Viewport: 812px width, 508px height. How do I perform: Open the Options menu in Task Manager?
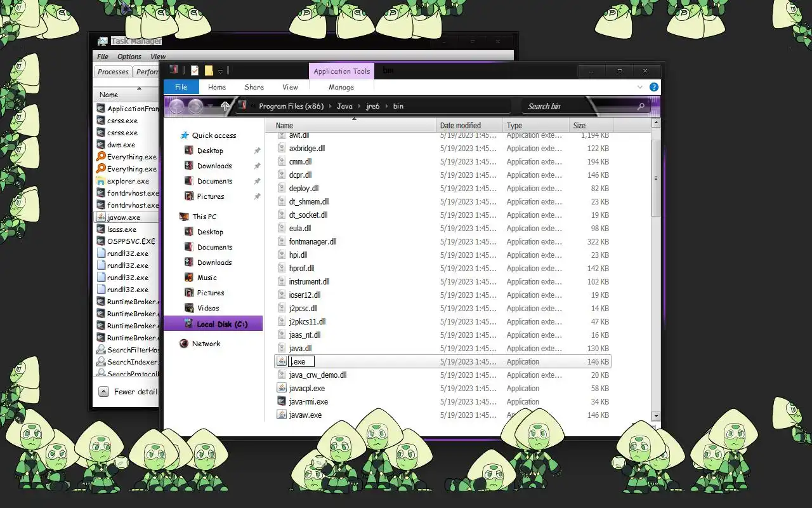pyautogui.click(x=129, y=57)
